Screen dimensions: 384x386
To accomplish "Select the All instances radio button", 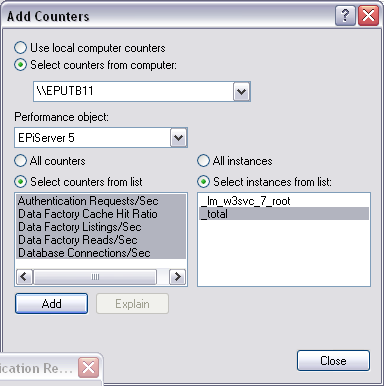I will 203,161.
